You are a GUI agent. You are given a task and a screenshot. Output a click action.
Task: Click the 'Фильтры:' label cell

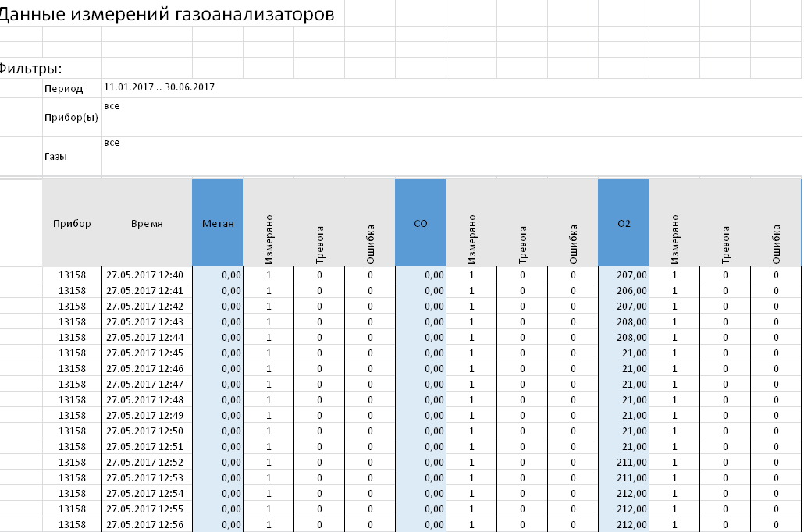[x=31, y=68]
